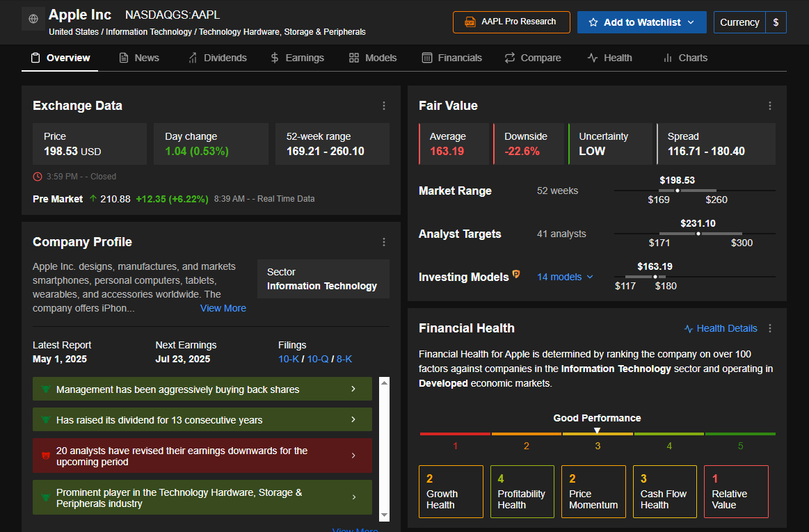Click the Spread 116.71 - 180.40 tile
The height and width of the screenshot is (532, 809).
coord(716,144)
